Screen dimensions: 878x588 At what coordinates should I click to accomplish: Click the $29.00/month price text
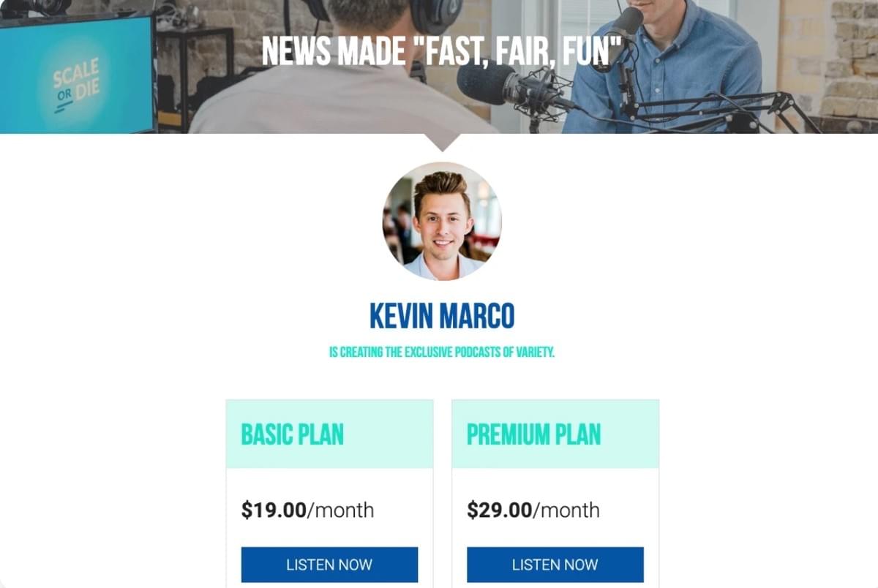[533, 510]
